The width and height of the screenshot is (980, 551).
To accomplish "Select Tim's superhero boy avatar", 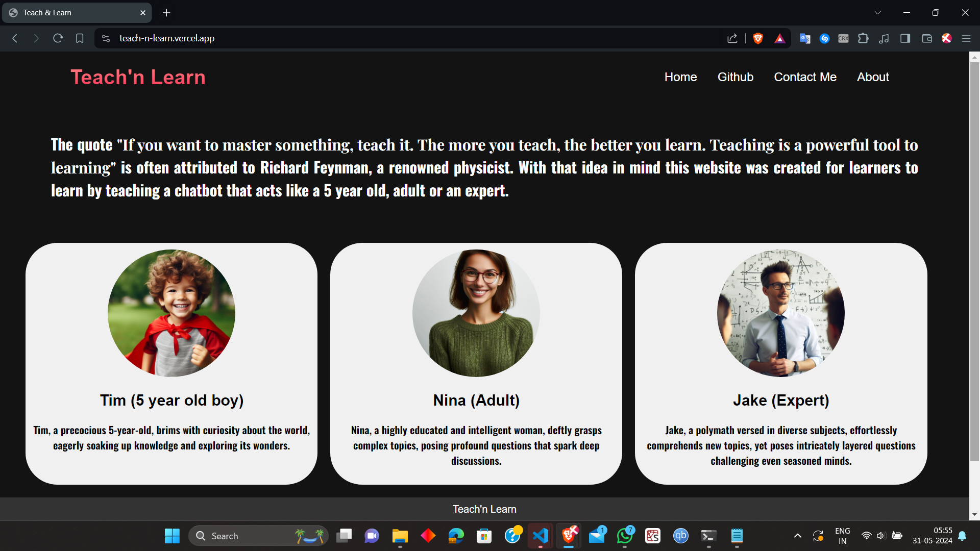I will tap(171, 313).
